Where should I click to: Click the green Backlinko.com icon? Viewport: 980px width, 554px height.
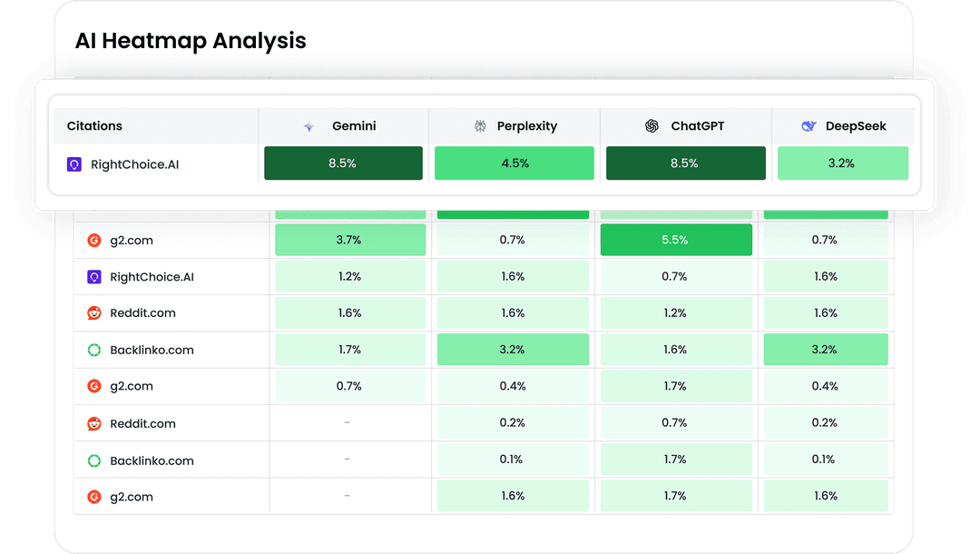(94, 349)
